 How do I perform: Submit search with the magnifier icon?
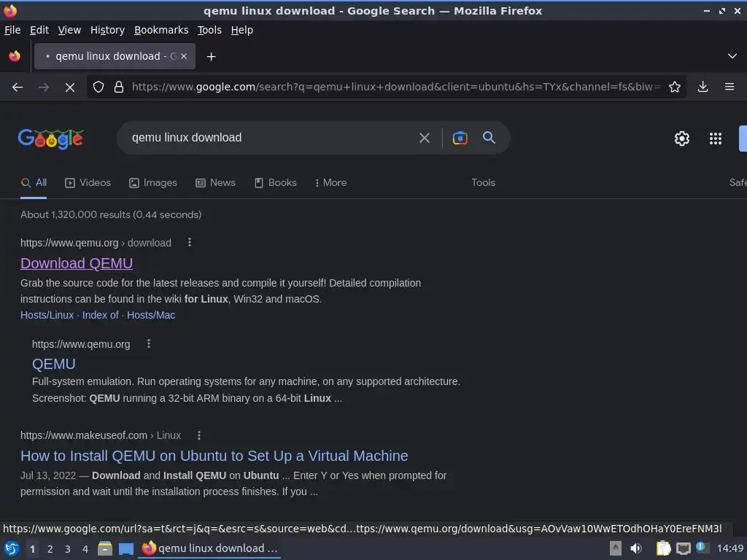489,138
